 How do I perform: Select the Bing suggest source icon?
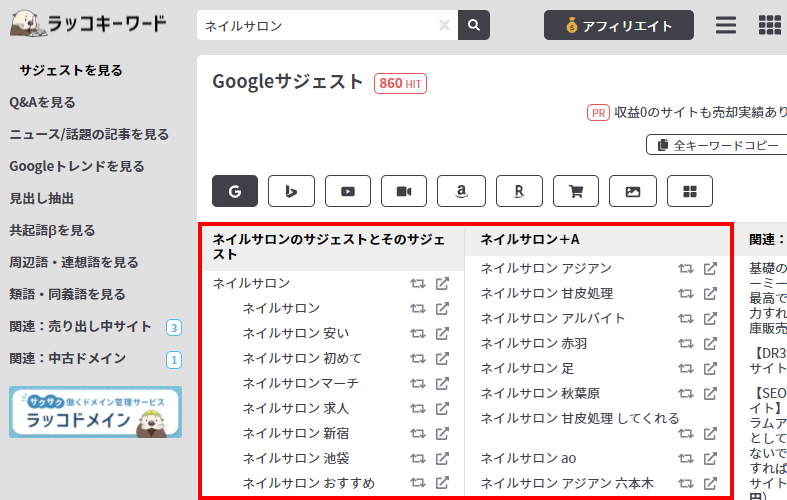tap(291, 191)
